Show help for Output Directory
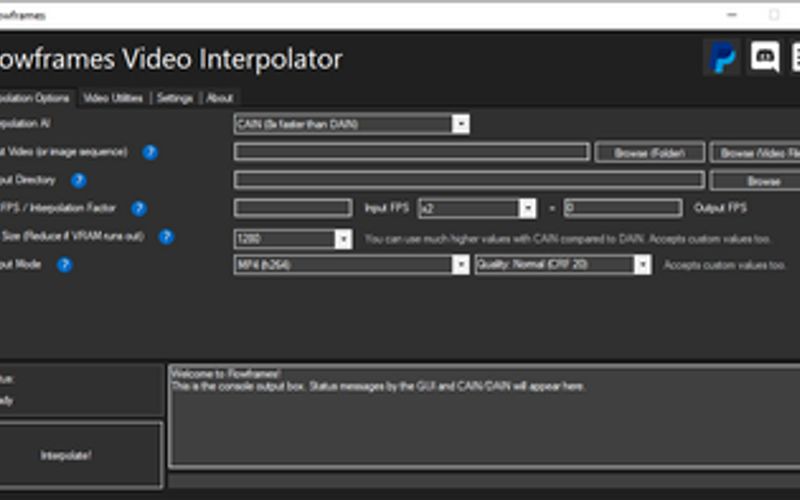The height and width of the screenshot is (500, 800). 78,180
